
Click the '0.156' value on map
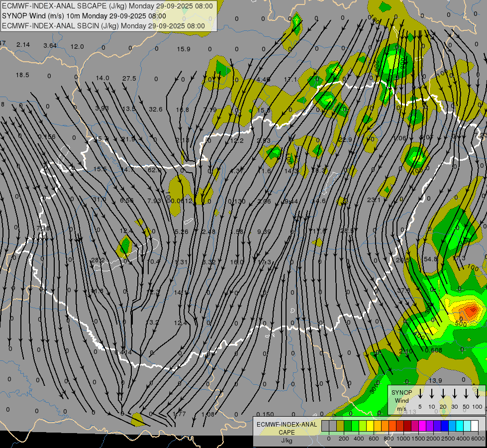(x=47, y=136)
